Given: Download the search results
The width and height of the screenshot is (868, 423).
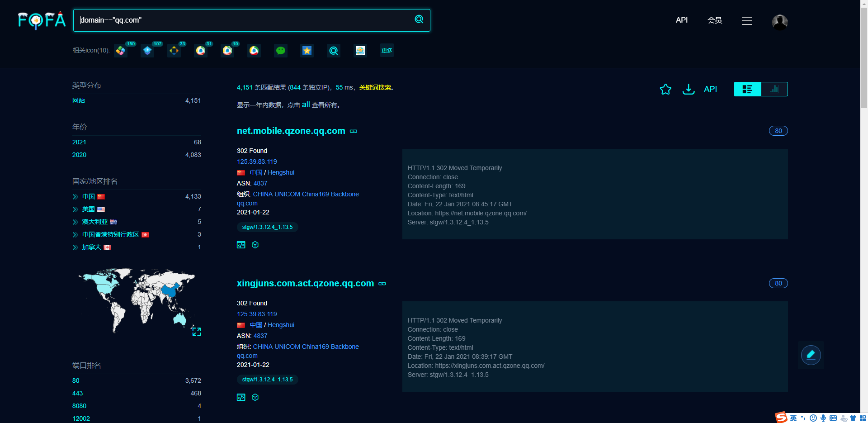Looking at the screenshot, I should pos(689,89).
